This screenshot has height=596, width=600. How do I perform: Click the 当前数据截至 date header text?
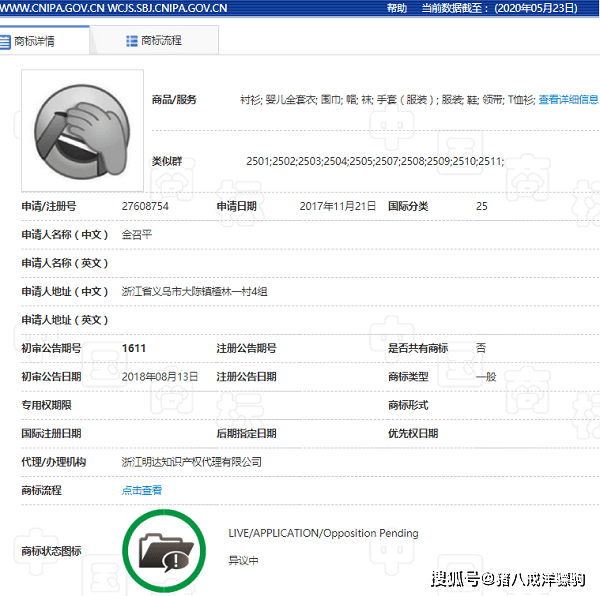click(x=499, y=8)
